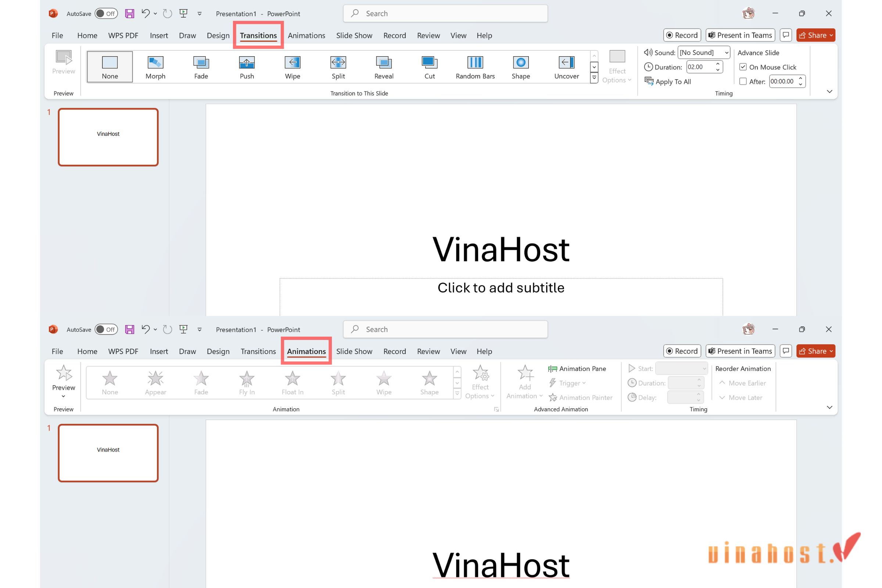Open the Trigger dropdown
882x588 pixels.
(567, 383)
